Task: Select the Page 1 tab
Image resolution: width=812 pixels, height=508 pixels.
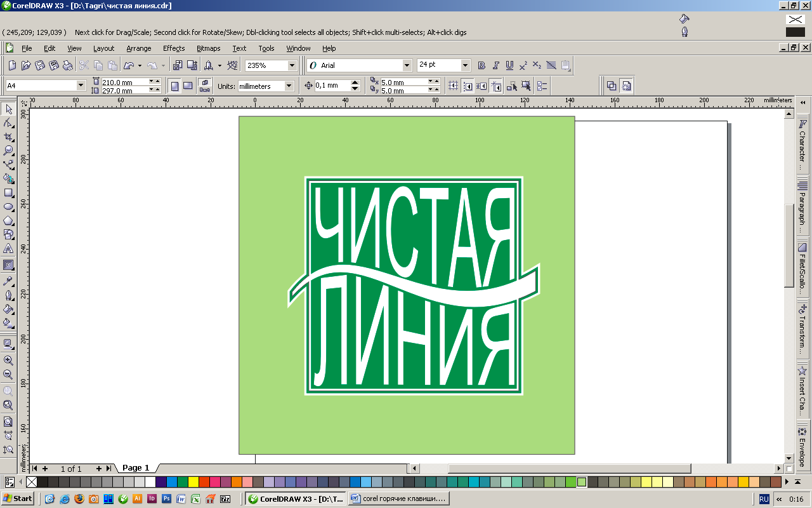Action: click(x=136, y=468)
